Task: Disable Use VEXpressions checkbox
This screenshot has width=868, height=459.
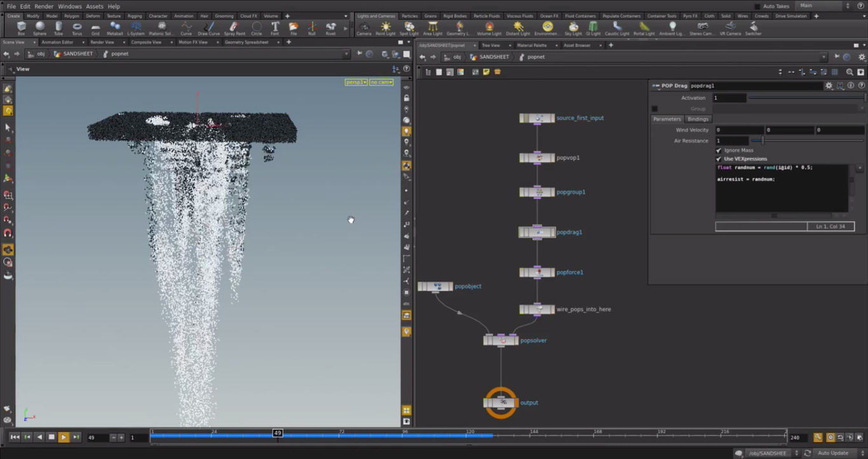Action: click(719, 158)
